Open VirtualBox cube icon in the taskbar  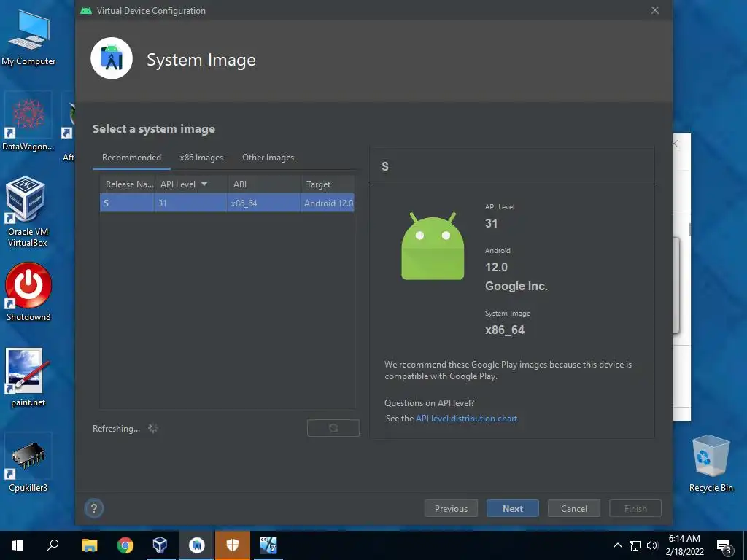[160, 545]
